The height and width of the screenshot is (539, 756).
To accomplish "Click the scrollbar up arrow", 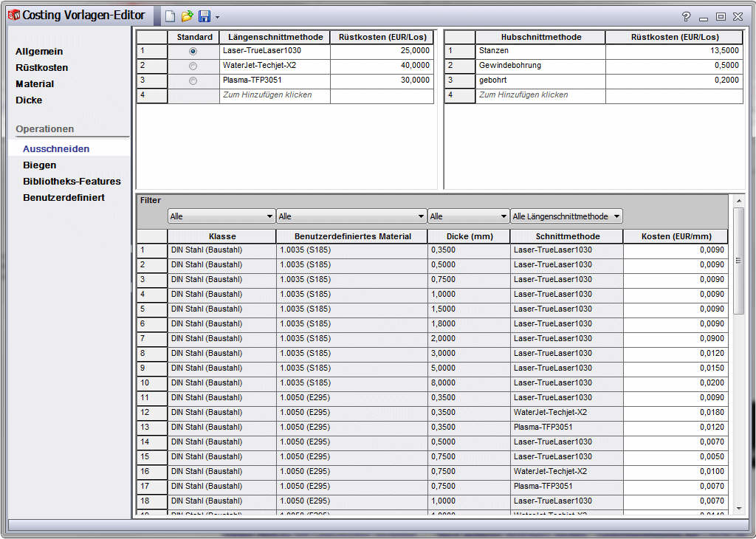I will click(x=738, y=201).
